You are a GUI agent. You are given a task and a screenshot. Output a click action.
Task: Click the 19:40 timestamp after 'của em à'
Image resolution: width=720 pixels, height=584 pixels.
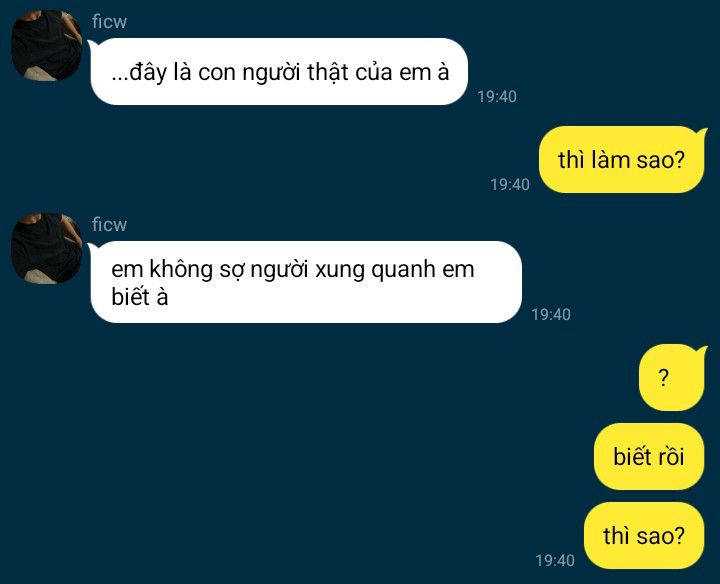(497, 96)
